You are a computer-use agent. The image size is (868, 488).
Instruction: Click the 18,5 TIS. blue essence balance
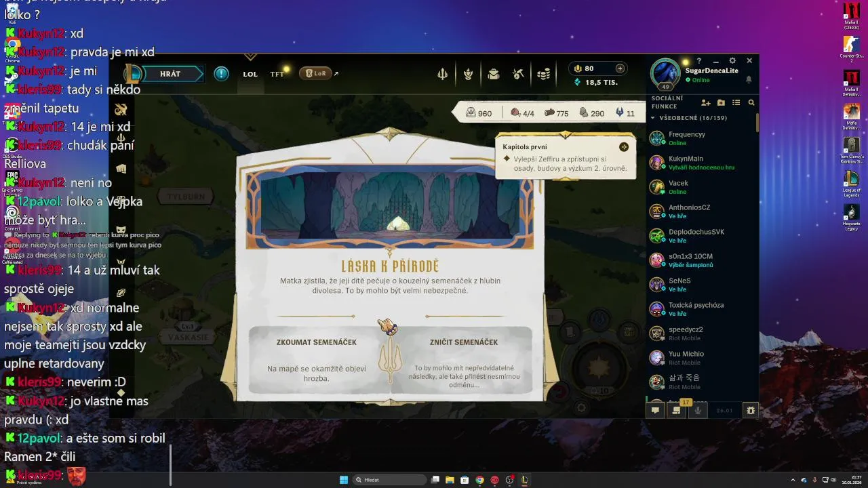(x=596, y=82)
